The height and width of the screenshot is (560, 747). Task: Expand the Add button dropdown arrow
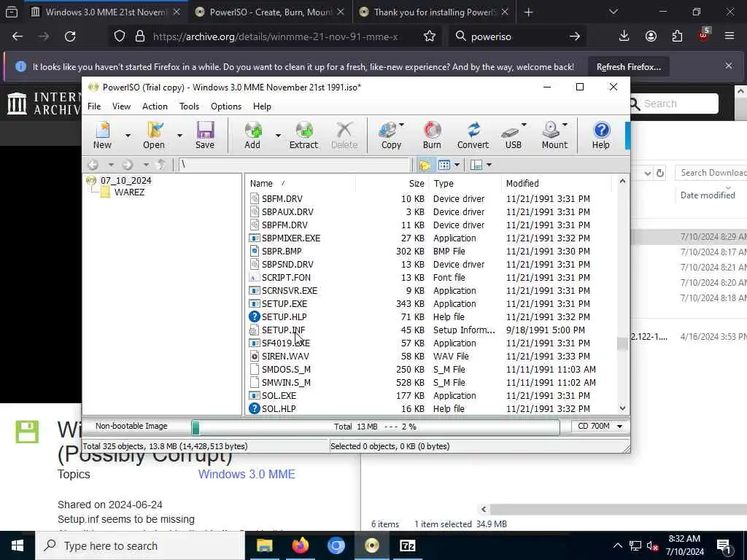(278, 136)
